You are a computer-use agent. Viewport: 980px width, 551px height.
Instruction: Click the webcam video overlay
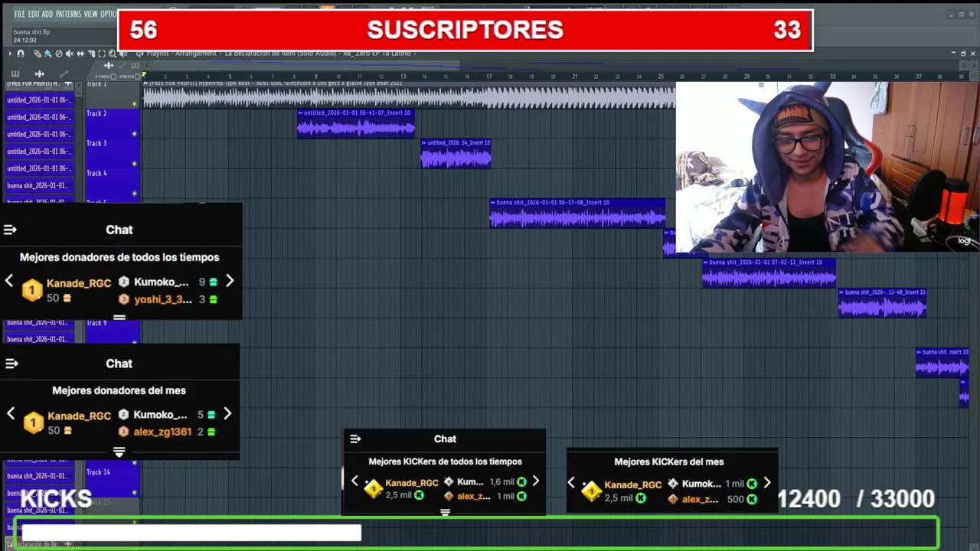[828, 167]
